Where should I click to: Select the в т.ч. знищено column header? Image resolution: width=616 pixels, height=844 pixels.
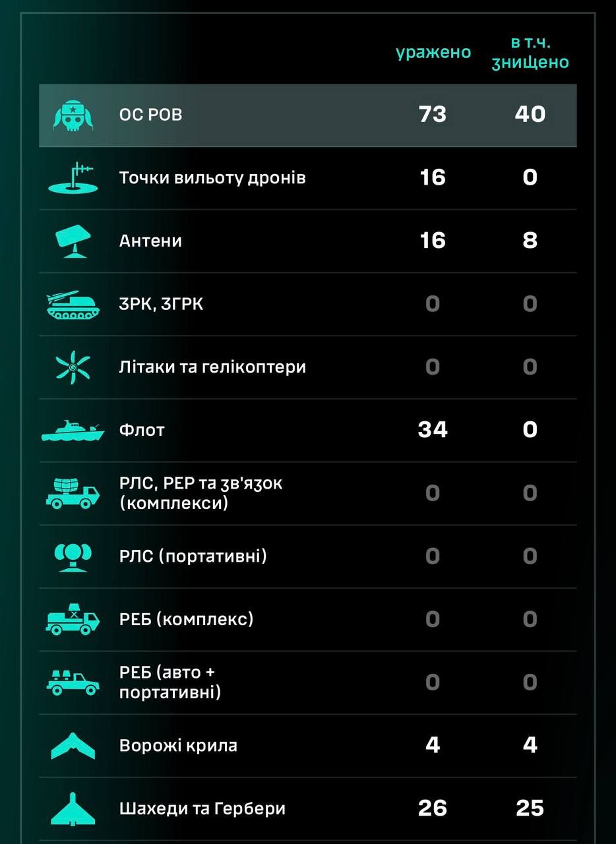530,53
